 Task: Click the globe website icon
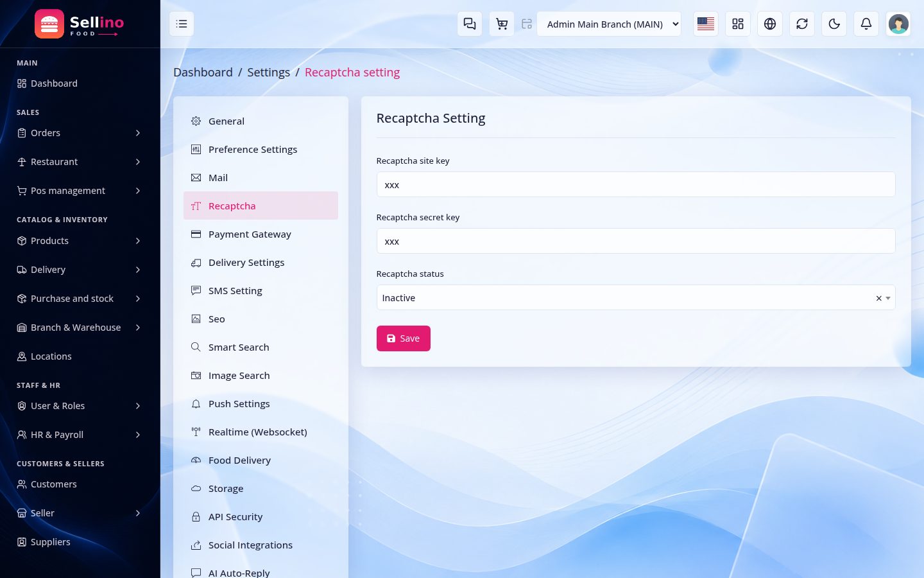click(x=770, y=24)
